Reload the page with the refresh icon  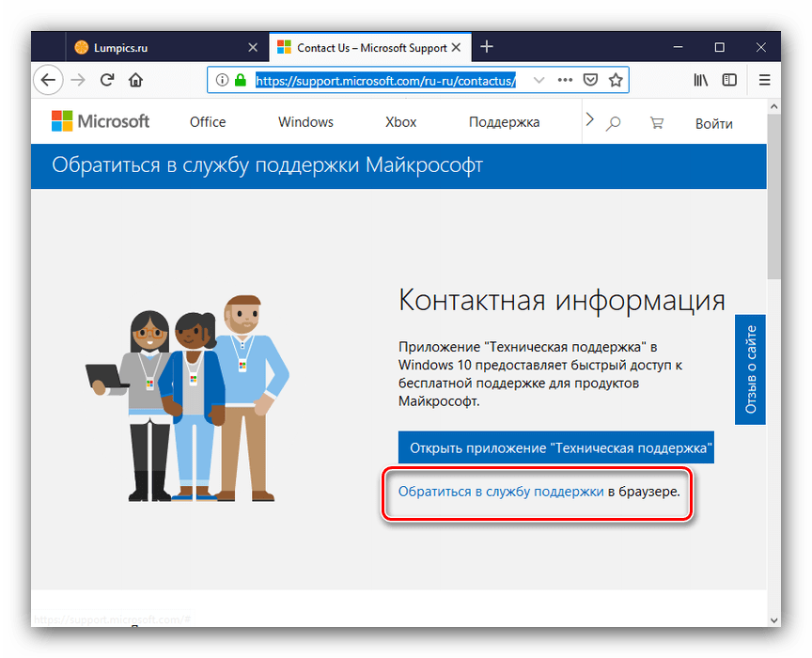pos(107,80)
